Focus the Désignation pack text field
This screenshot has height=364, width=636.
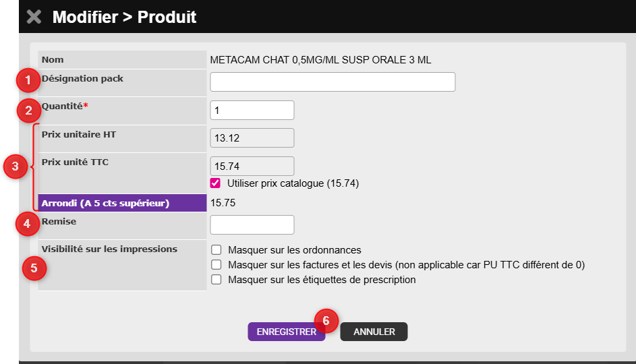pos(333,82)
